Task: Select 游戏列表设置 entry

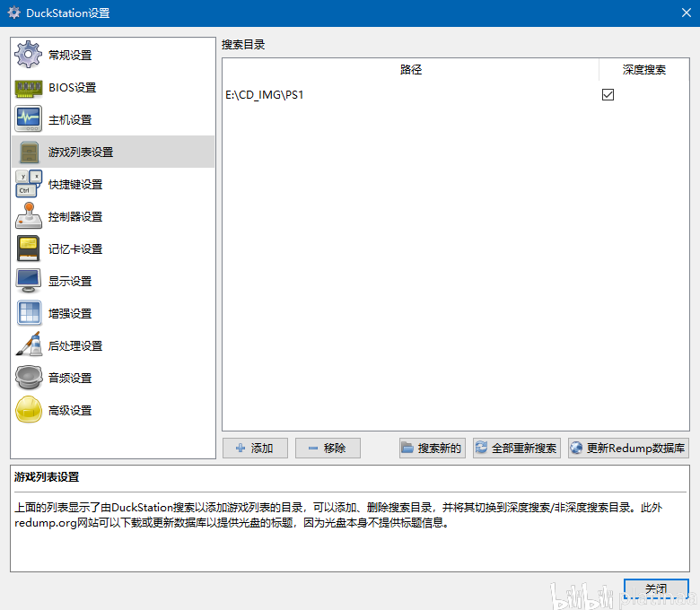Action: [x=113, y=152]
